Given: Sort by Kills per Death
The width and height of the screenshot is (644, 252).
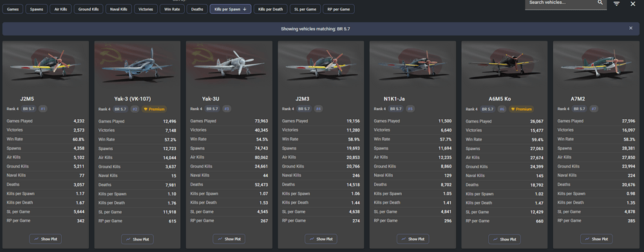Looking at the screenshot, I should point(270,9).
